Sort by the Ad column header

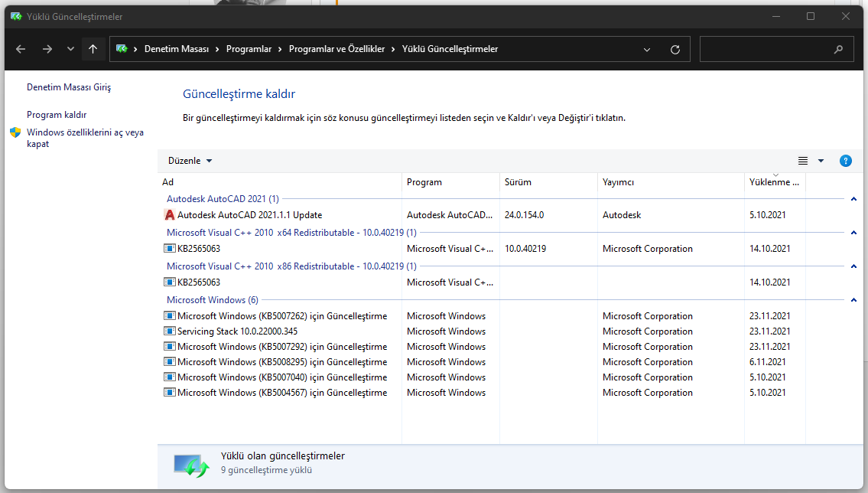point(280,181)
